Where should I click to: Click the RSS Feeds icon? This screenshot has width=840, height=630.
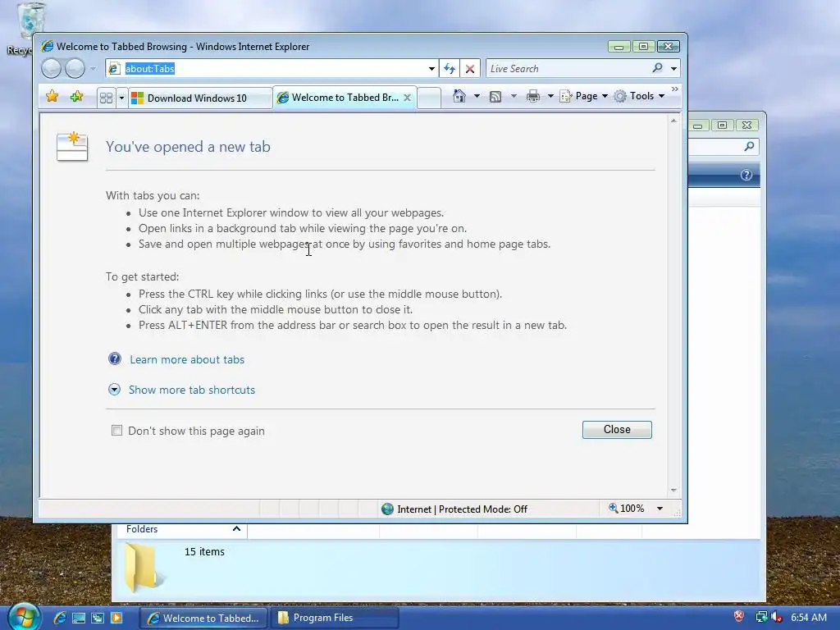495,97
